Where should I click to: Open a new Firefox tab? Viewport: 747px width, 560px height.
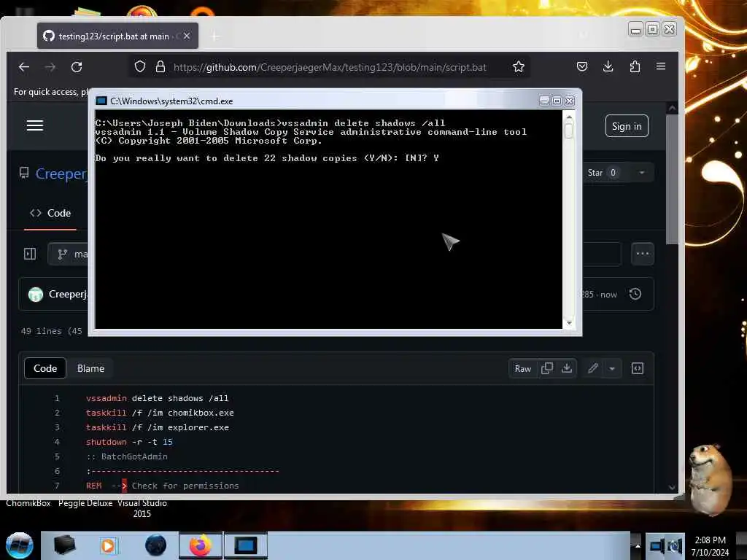(x=215, y=36)
